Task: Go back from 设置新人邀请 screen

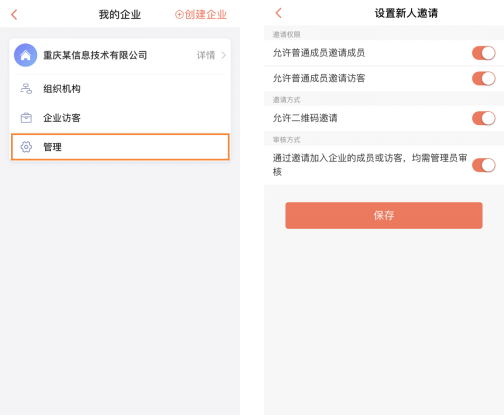Action: point(279,13)
